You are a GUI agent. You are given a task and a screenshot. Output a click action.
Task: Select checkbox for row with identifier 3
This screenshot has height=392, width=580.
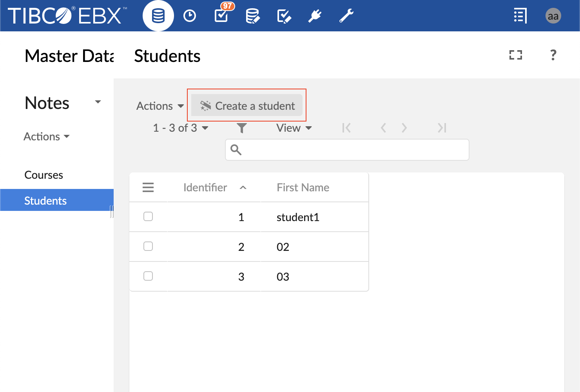tap(148, 276)
